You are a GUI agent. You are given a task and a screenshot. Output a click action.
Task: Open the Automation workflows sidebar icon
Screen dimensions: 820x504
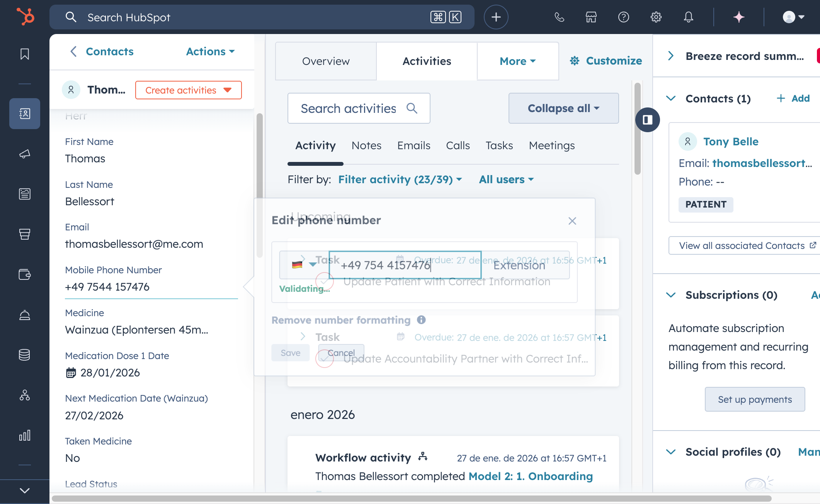coord(25,395)
